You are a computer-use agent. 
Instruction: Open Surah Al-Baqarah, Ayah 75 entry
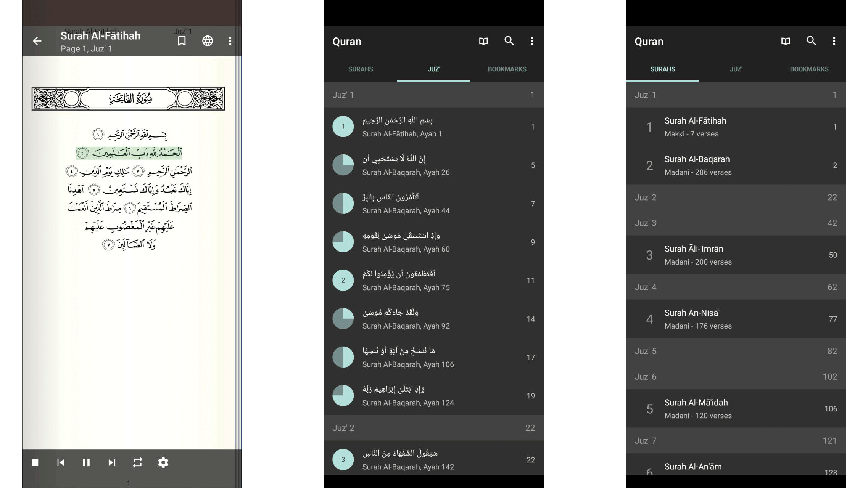pos(434,281)
